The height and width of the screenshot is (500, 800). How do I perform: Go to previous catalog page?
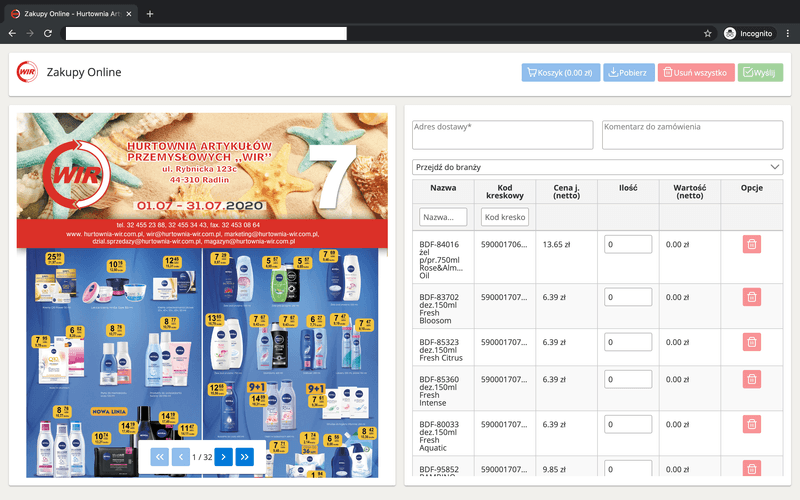(x=181, y=457)
